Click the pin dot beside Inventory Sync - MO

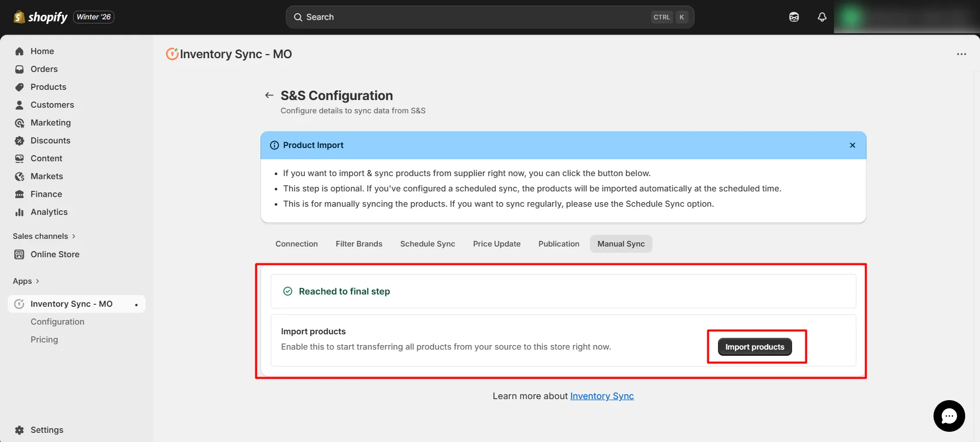tap(136, 304)
